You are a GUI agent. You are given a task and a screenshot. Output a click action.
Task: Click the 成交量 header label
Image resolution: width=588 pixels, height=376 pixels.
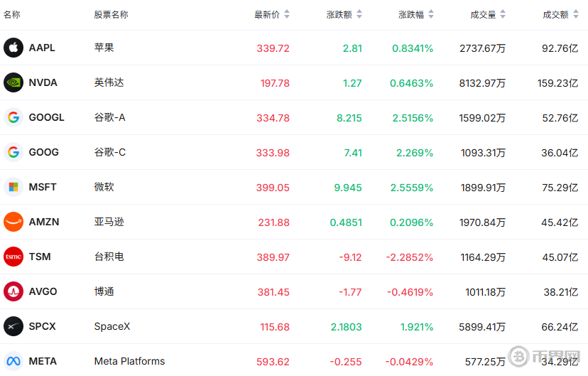tap(483, 15)
